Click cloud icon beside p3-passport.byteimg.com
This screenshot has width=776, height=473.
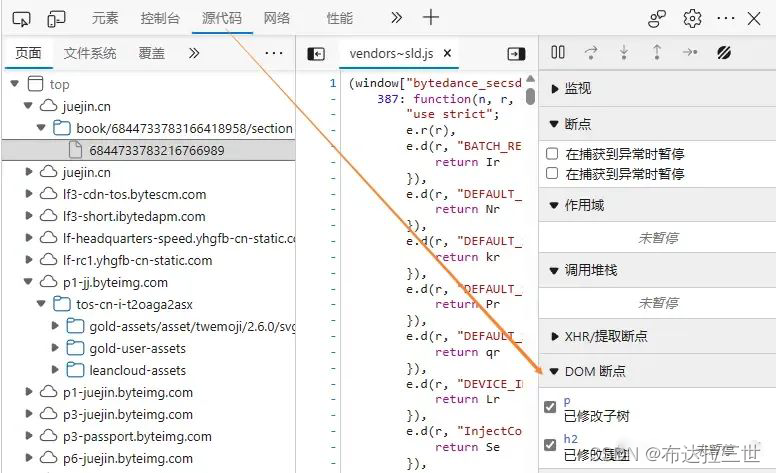[x=48, y=436]
